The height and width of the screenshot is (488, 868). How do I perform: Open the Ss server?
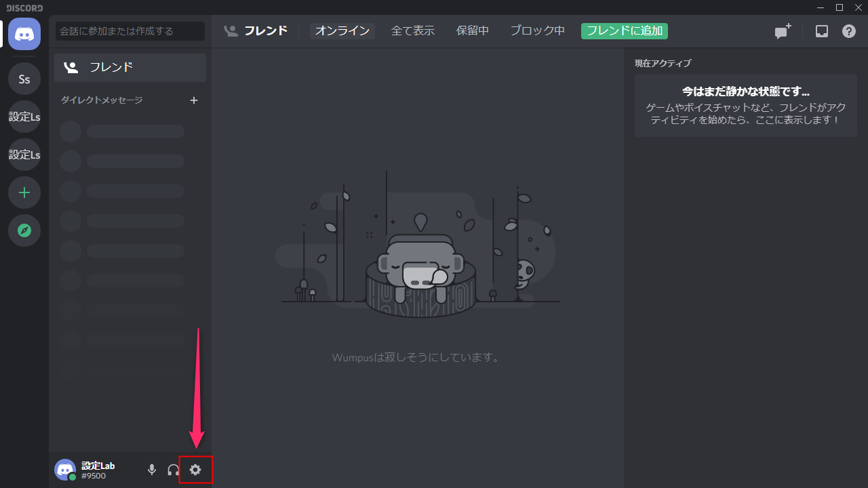pos(24,79)
